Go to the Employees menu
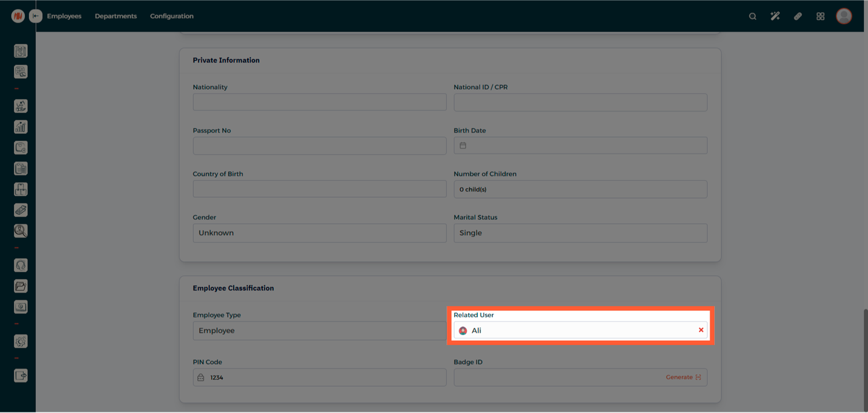This screenshot has height=413, width=868. 64,16
